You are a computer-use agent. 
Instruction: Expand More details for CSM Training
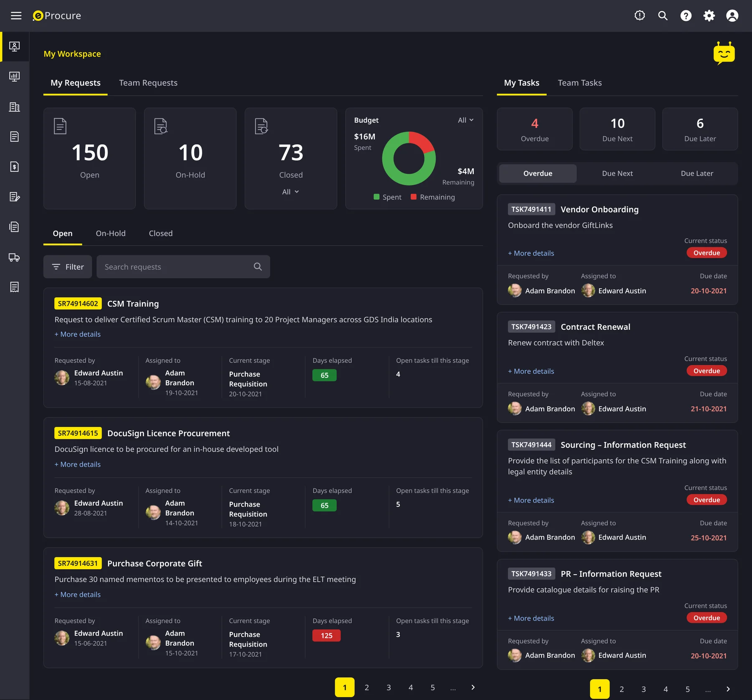(x=78, y=334)
